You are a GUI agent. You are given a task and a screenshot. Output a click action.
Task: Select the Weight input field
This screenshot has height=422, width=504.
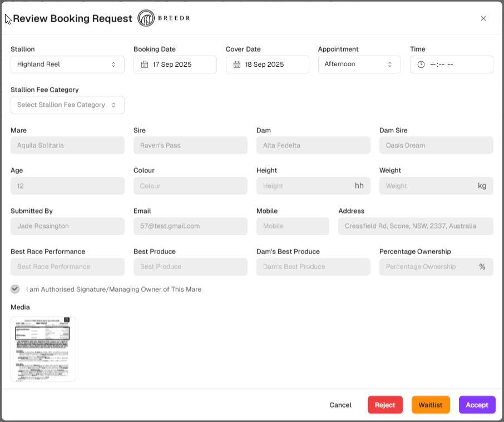tap(427, 186)
